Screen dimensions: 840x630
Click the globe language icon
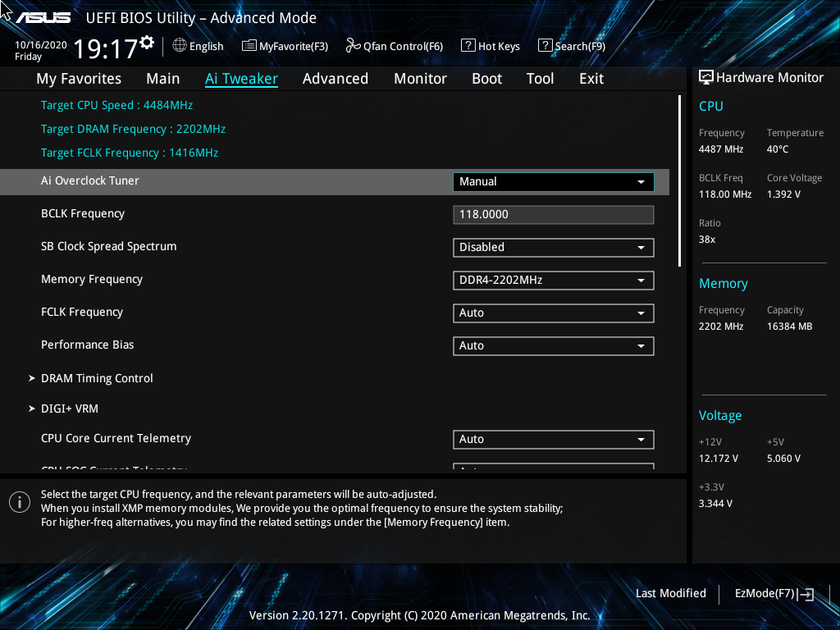tap(180, 46)
